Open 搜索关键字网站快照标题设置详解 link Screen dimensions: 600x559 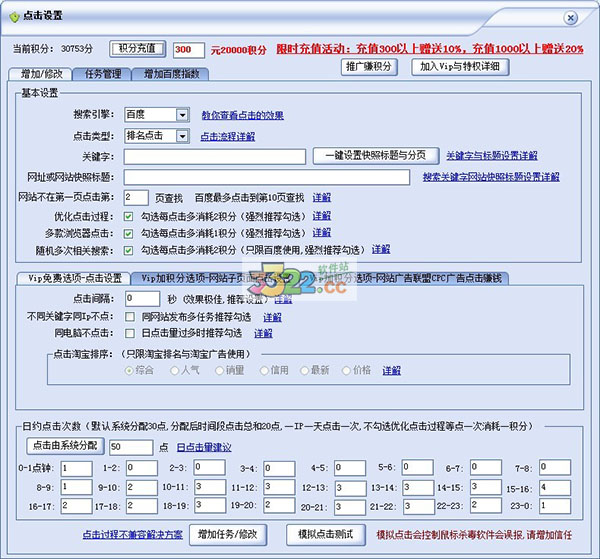click(x=491, y=176)
